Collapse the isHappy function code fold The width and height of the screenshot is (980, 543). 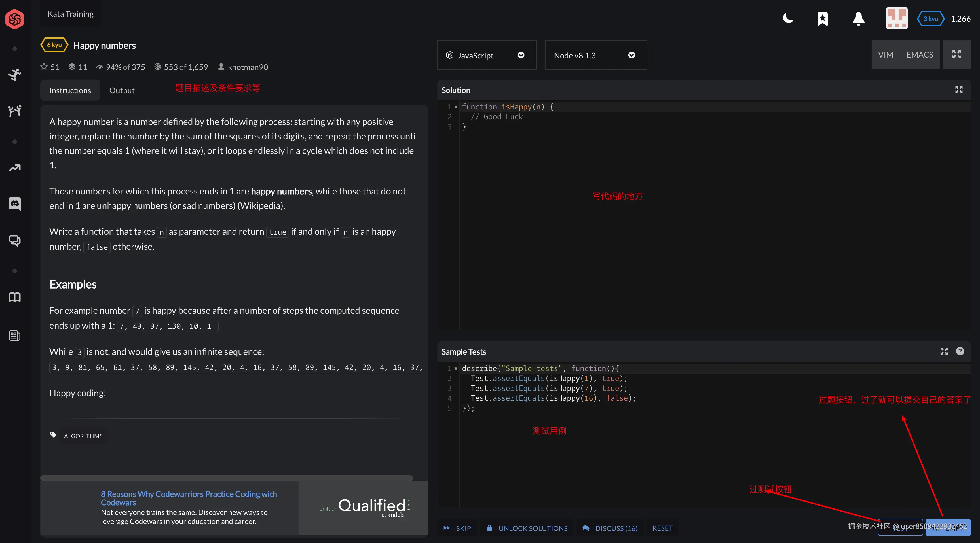tap(456, 107)
